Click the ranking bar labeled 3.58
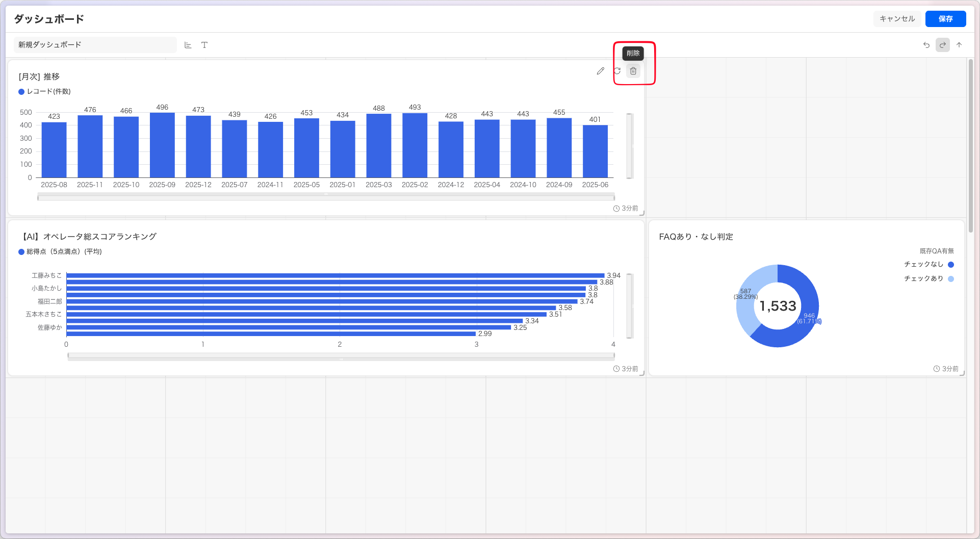 point(311,308)
